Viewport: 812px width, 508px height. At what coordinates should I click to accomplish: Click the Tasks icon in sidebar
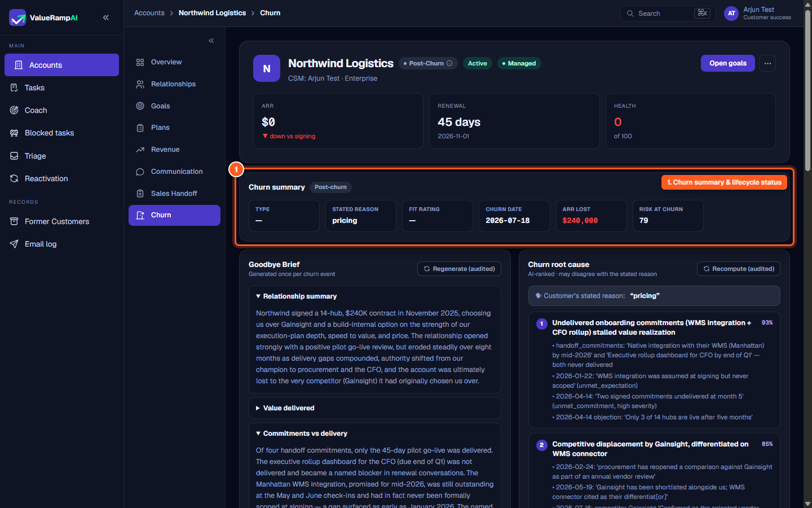point(14,87)
